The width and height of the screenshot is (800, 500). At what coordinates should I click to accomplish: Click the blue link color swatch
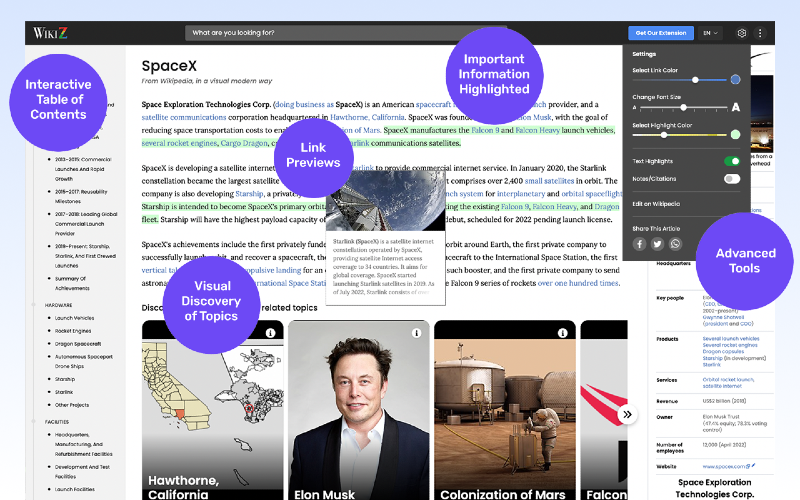click(735, 80)
